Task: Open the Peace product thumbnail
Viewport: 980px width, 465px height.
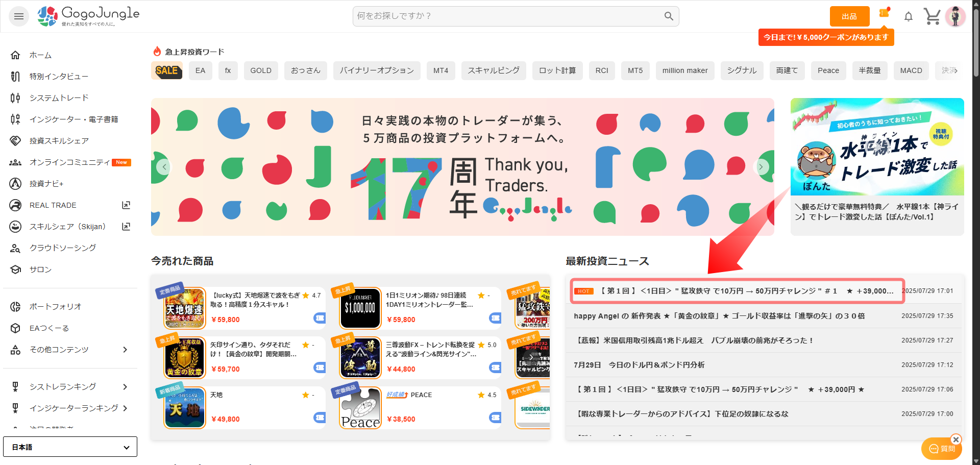Action: coord(360,407)
